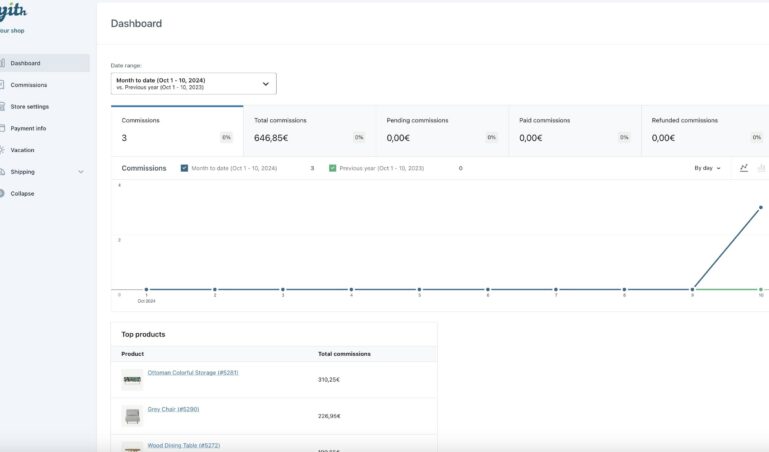Select the Paid commissions tab

click(x=574, y=130)
